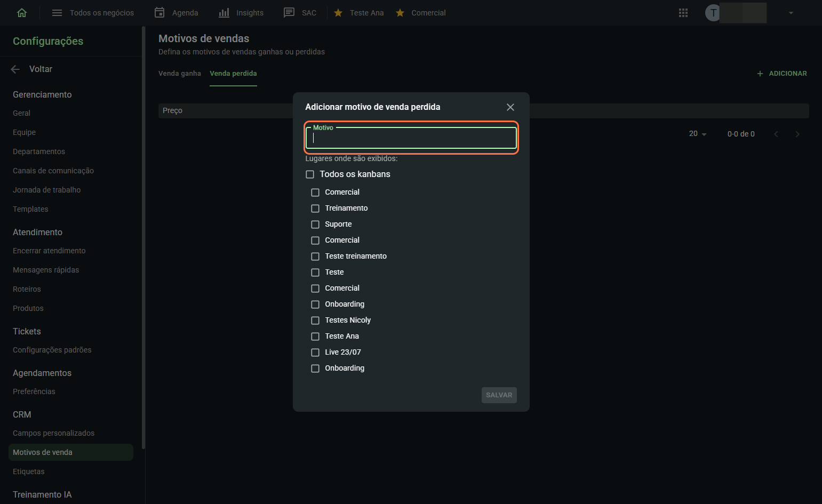This screenshot has width=822, height=504.
Task: Open Mensagens rápidas
Action: coord(46,270)
